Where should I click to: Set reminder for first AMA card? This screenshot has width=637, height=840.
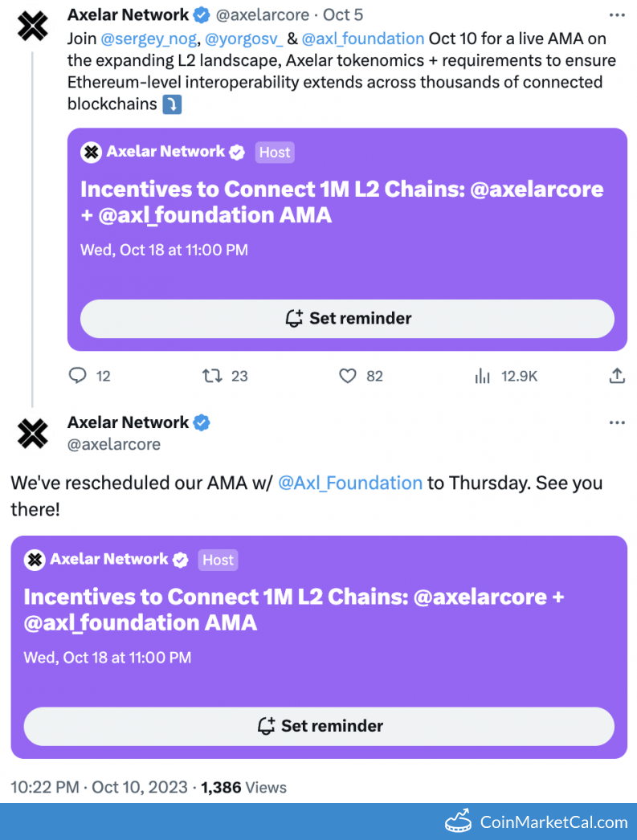point(347,319)
